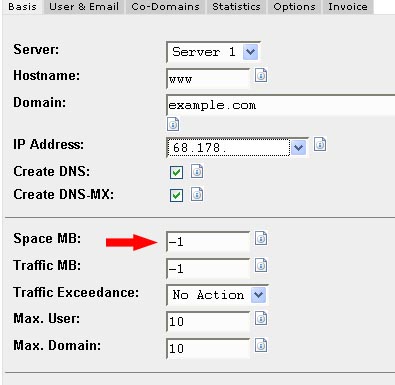Viewport: 395px width, 385px height.
Task: Open the Options tab
Action: click(x=294, y=7)
